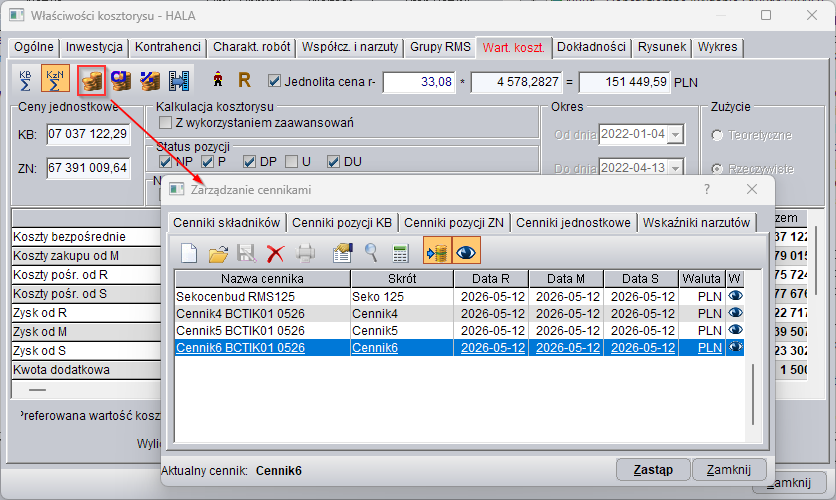Click the Waluta column header
This screenshot has width=836, height=500.
701,279
